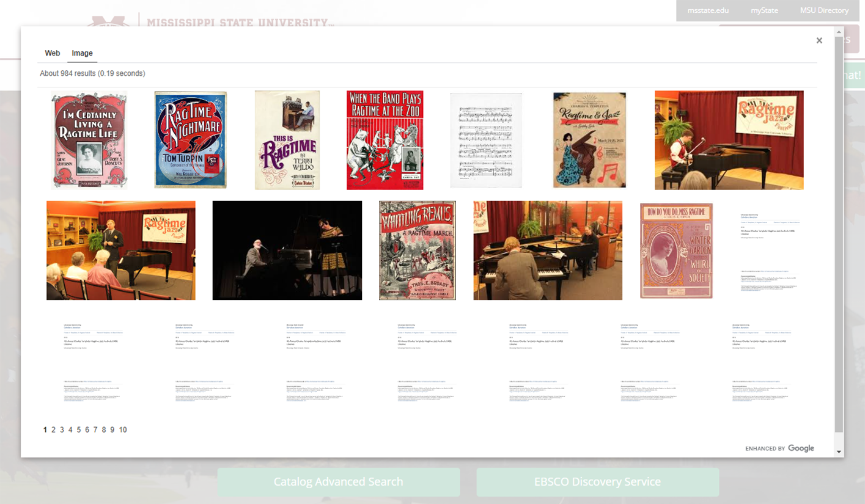Go to results page 3
865x504 pixels.
[x=62, y=430]
